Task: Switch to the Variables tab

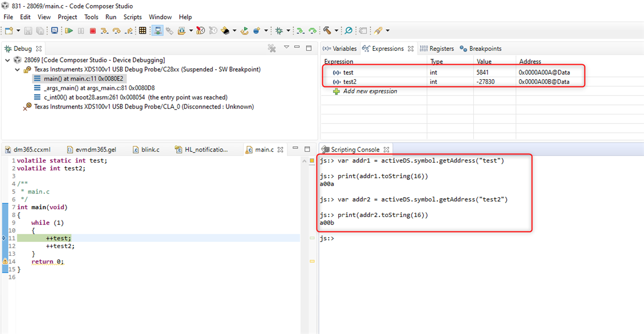Action: click(339, 48)
